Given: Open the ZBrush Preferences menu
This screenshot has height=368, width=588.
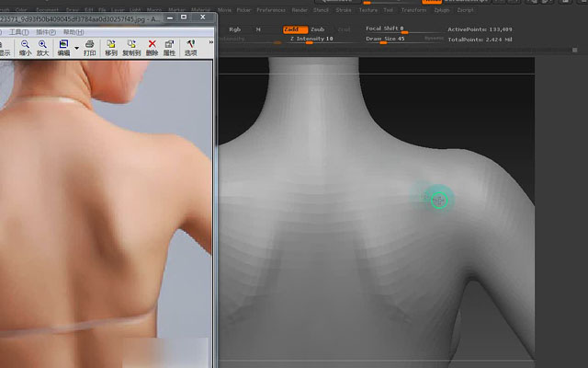Looking at the screenshot, I should pos(271,10).
